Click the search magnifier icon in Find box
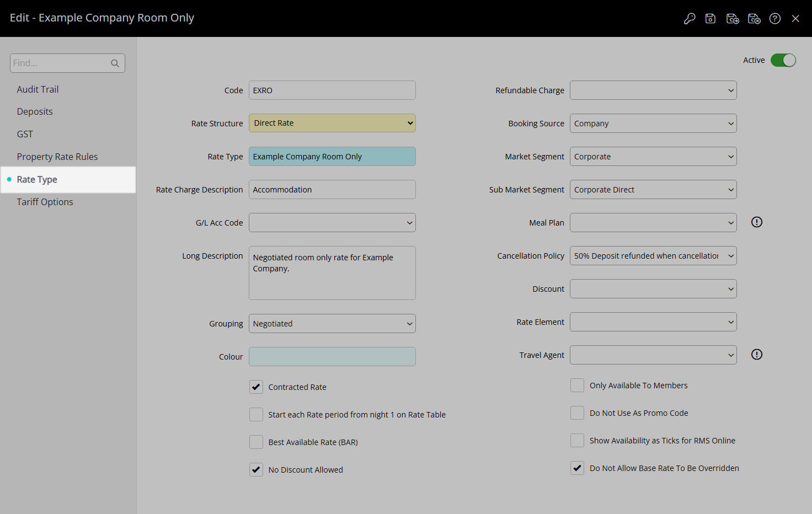The width and height of the screenshot is (812, 514). [x=115, y=63]
